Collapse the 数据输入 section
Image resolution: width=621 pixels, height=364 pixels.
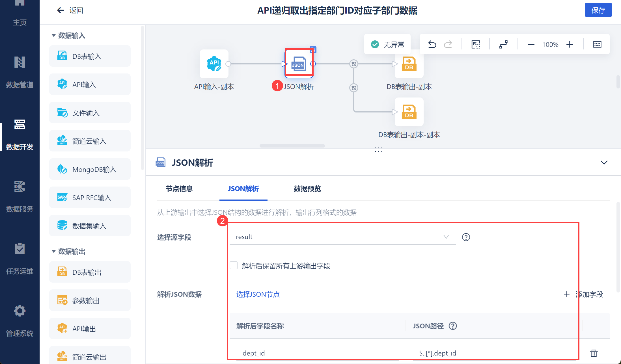pos(53,36)
